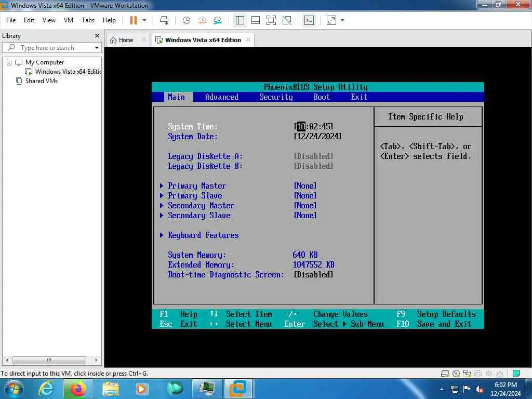Select the BIOS Advanced menu tab
532x399 pixels.
pyautogui.click(x=221, y=97)
